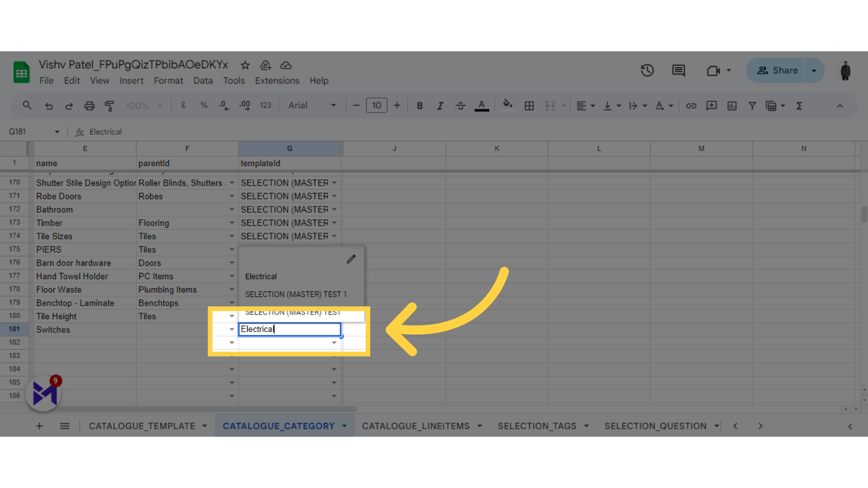Increase decimal places

tap(245, 105)
